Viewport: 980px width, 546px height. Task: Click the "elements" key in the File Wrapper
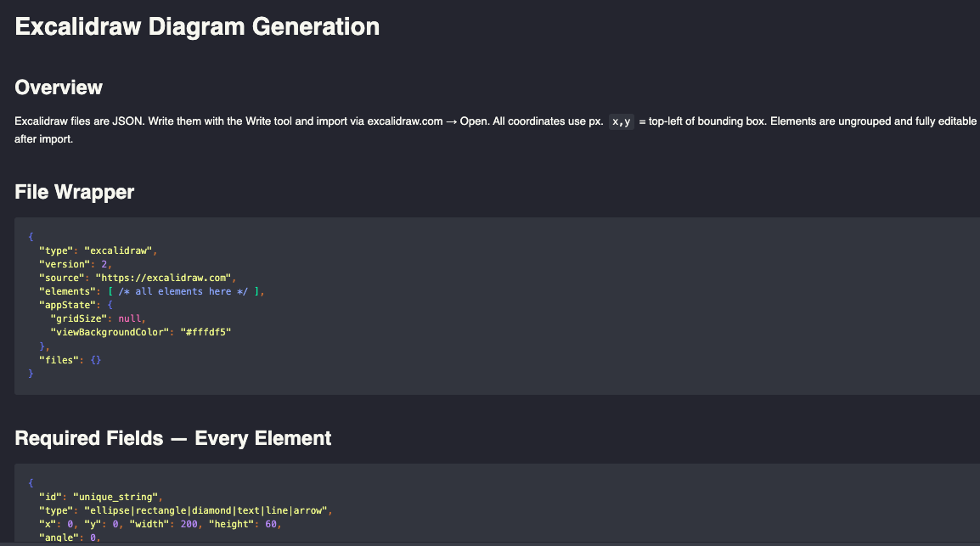pos(70,290)
